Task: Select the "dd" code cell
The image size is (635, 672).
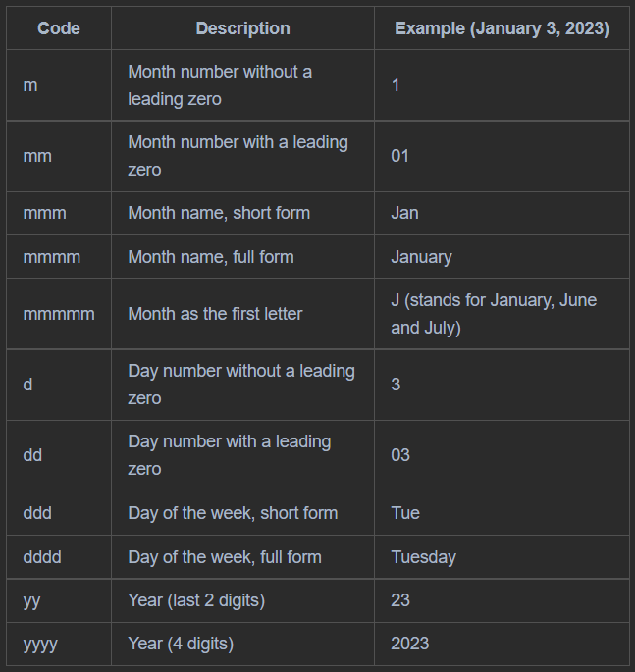Action: pos(32,455)
